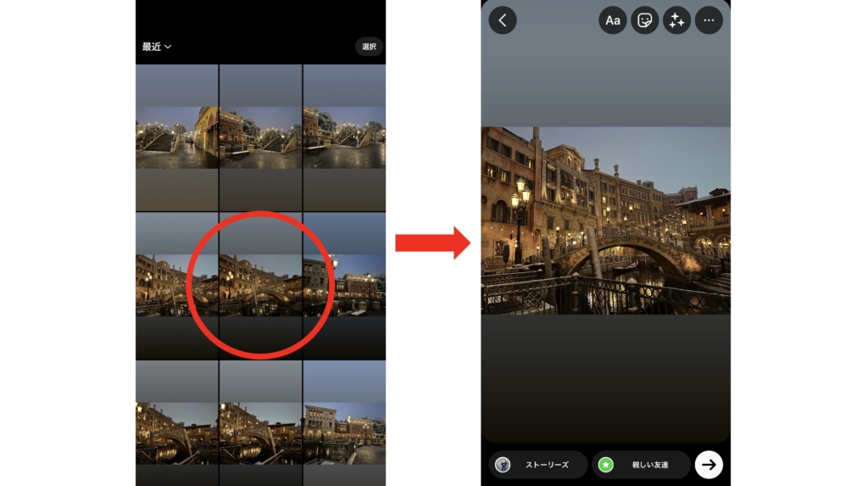Expand the 最近 album dropdown
This screenshot has height=486, width=868.
(x=157, y=47)
